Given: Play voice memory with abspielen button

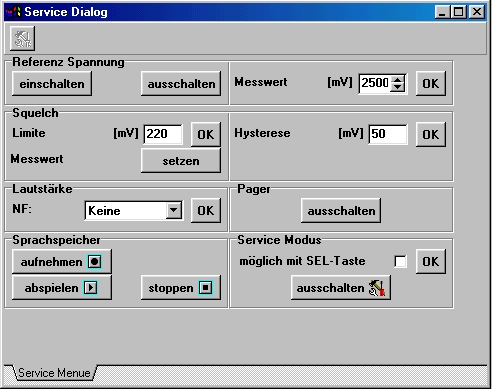Looking at the screenshot, I should click(x=62, y=288).
